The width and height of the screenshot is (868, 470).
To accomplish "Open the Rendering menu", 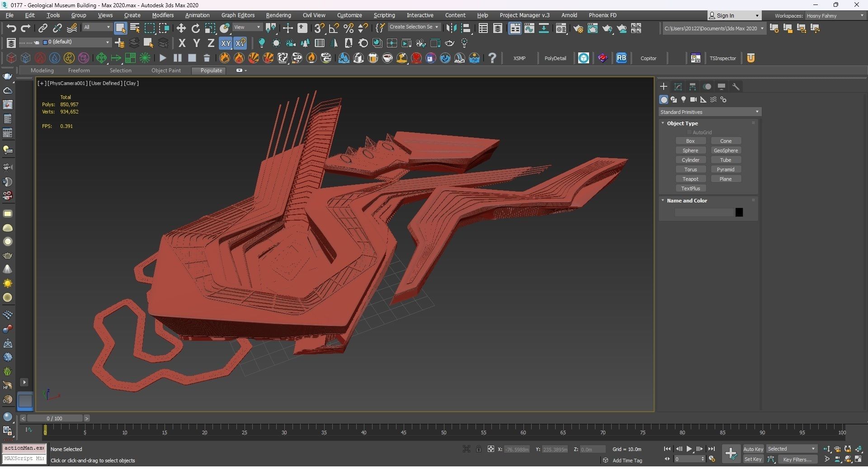I will (x=278, y=15).
